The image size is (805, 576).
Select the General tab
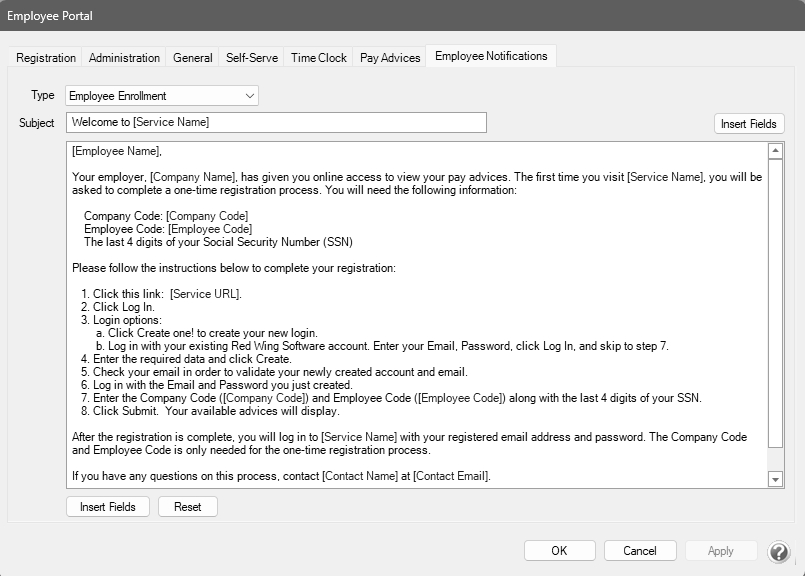pos(192,58)
